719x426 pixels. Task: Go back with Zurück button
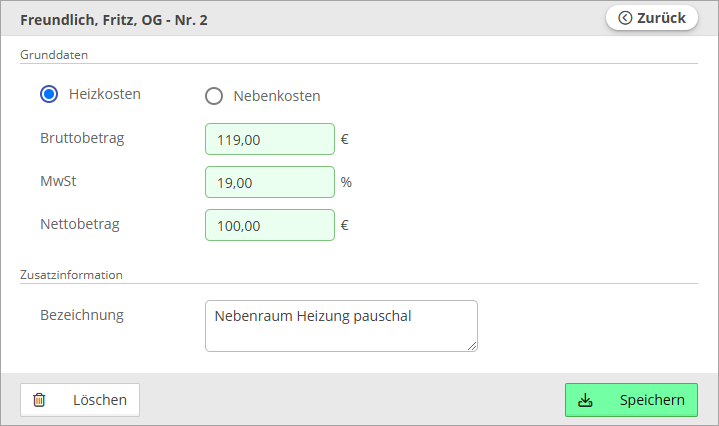click(x=652, y=18)
